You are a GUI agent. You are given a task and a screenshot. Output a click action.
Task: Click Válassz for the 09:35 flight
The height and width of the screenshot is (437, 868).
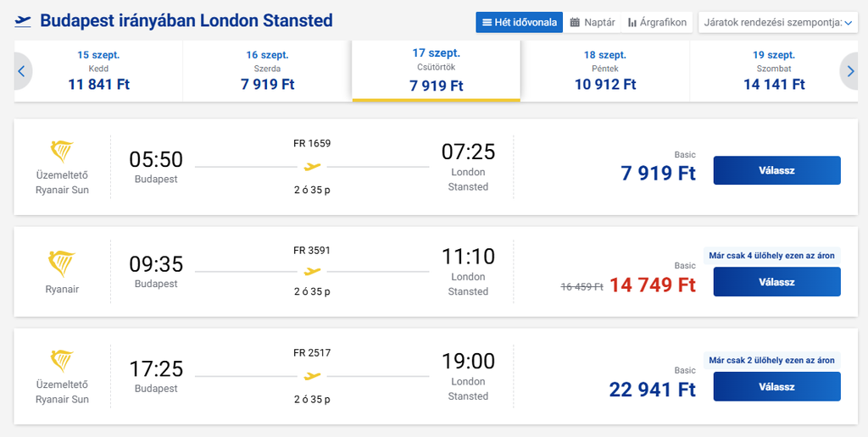(776, 282)
